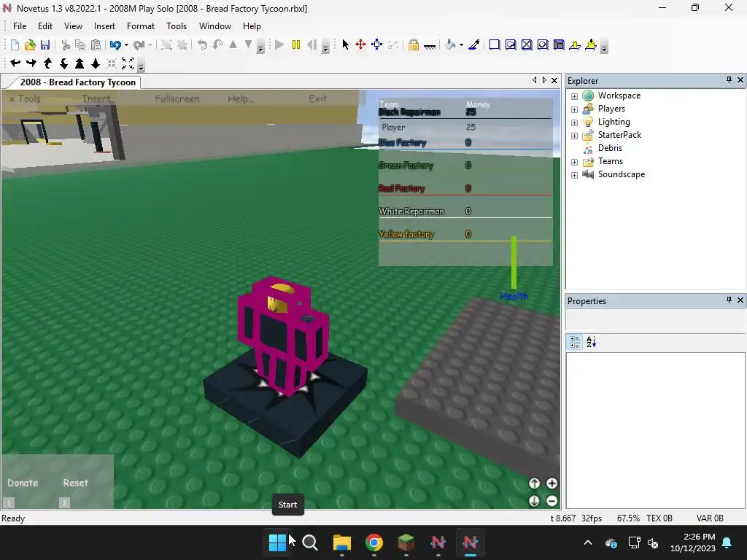Screen dimensions: 747x560
Task: Toggle the Anchor padlock icon
Action: [413, 44]
